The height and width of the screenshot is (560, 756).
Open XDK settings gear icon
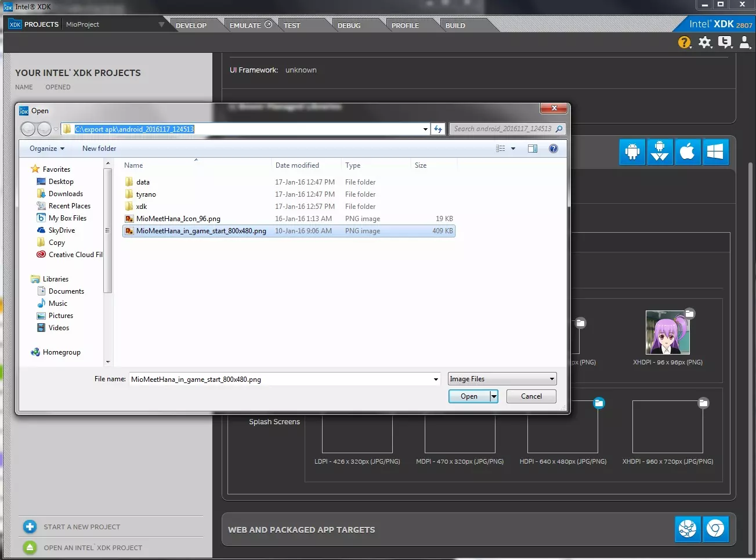(704, 42)
